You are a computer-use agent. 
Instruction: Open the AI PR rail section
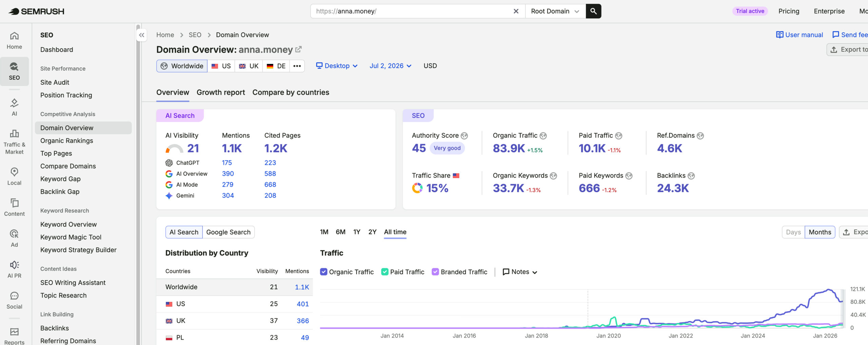point(14,269)
